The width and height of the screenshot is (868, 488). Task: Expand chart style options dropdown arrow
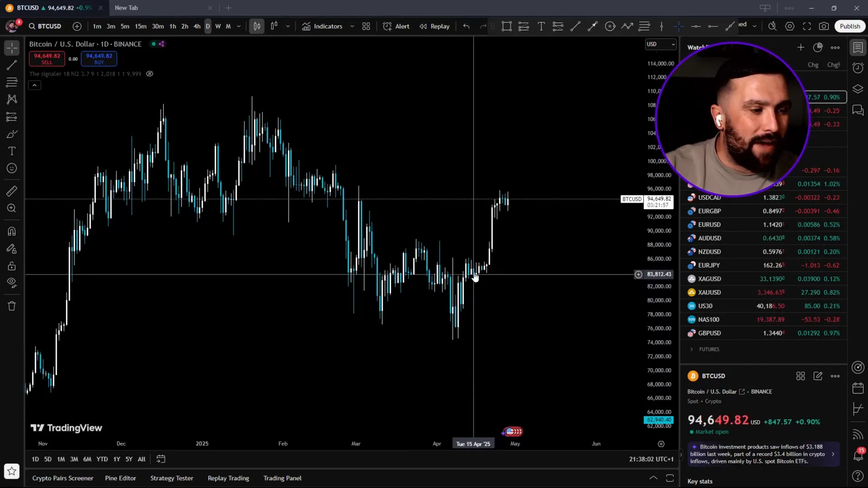[288, 26]
